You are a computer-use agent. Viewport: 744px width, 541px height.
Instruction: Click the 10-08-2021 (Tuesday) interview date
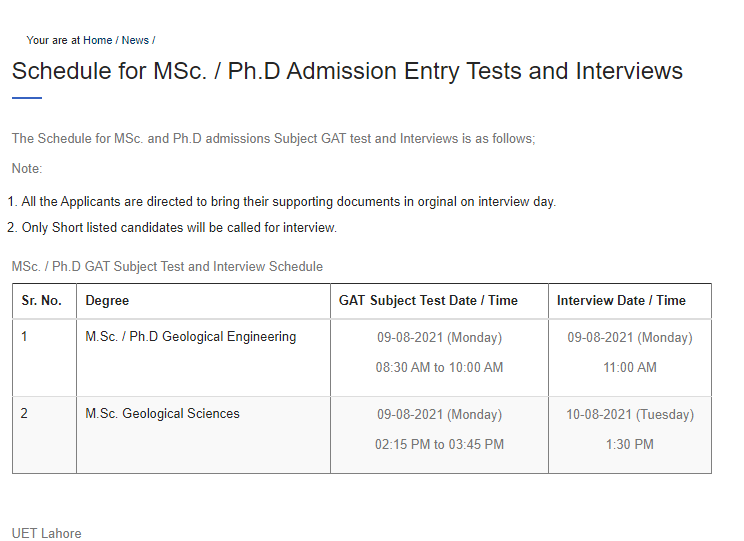coord(630,414)
